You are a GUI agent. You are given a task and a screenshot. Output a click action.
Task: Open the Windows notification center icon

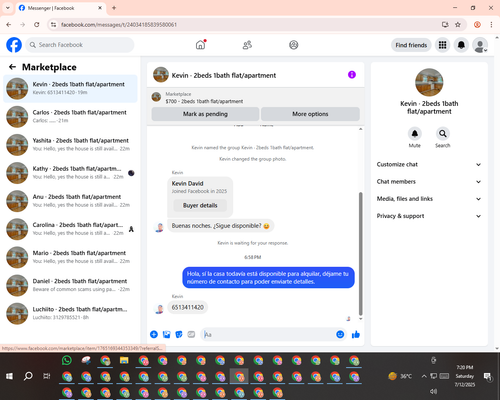tap(488, 376)
